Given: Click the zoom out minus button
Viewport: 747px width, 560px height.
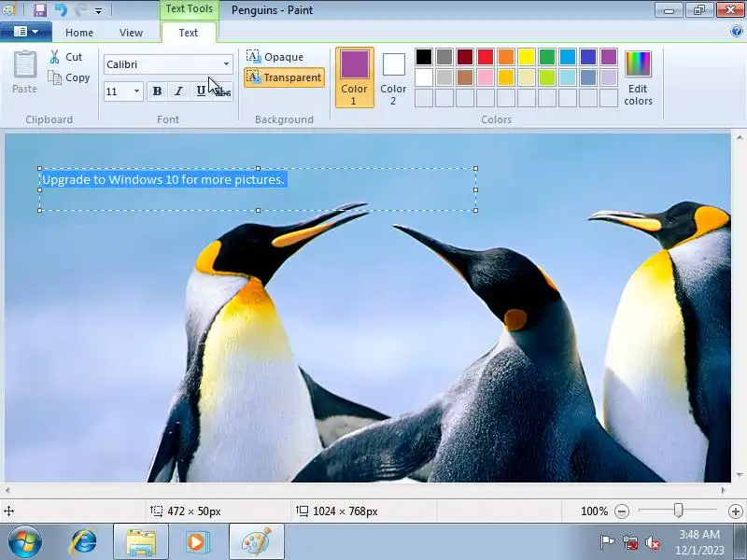Looking at the screenshot, I should (622, 511).
